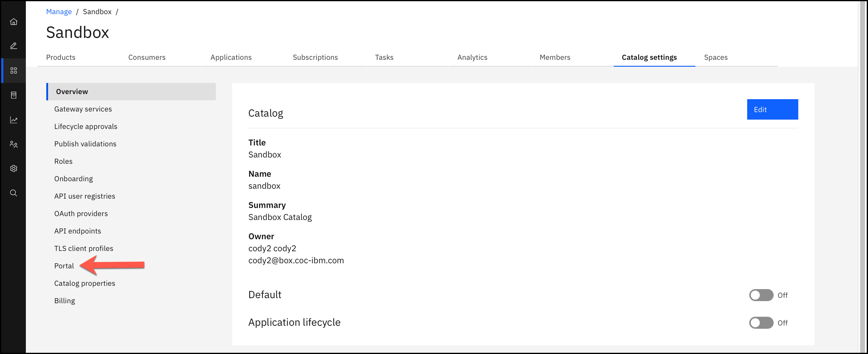Toggle the Default catalog switch
This screenshot has height=354, width=868.
(761, 295)
